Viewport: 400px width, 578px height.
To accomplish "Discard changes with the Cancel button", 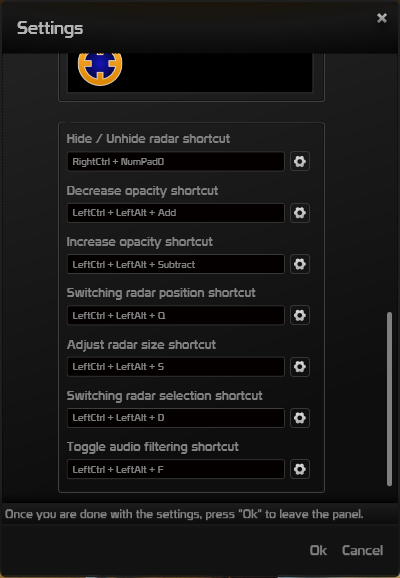I will 362,550.
